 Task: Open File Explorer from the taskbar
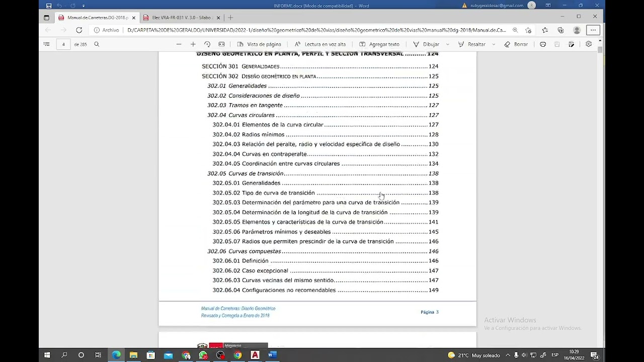click(133, 355)
